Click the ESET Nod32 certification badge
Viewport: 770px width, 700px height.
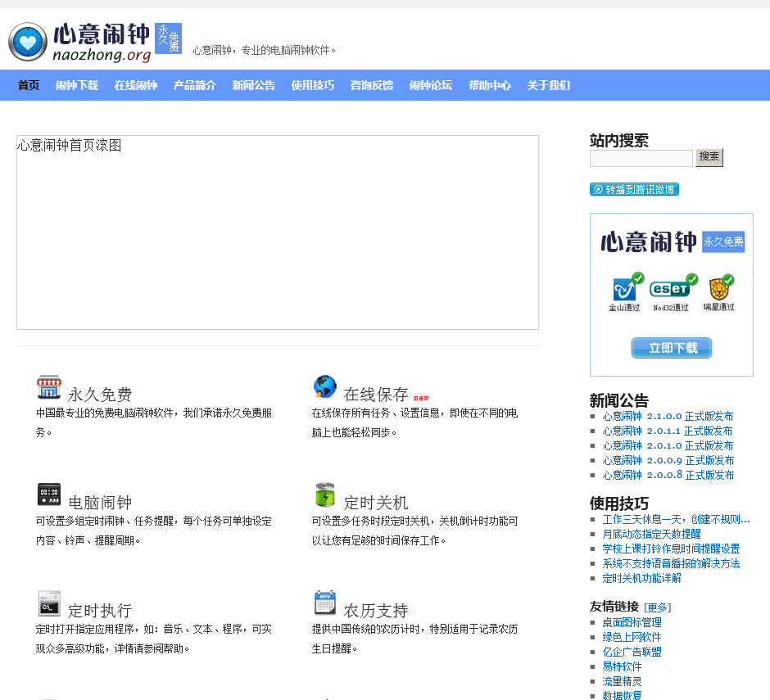(672, 291)
